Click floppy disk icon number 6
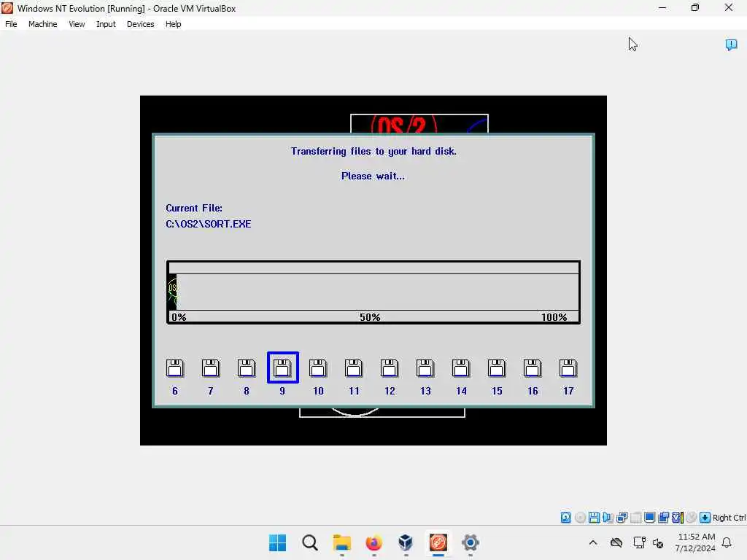The height and width of the screenshot is (560, 747). [x=175, y=368]
